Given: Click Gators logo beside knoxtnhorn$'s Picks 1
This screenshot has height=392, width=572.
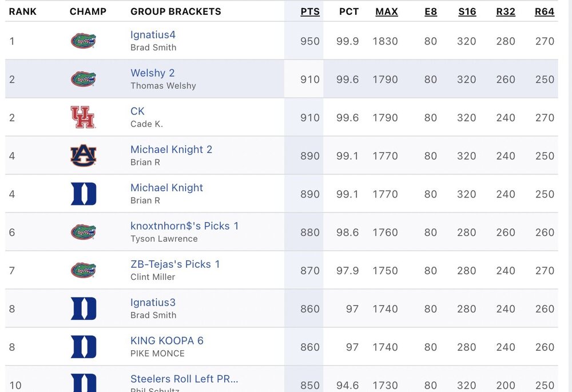Looking at the screenshot, I should coord(84,232).
